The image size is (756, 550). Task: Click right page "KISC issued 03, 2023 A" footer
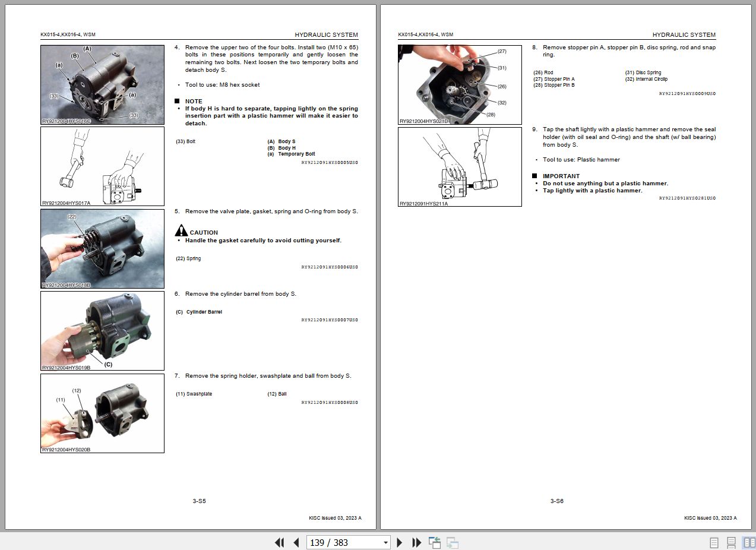tap(710, 518)
